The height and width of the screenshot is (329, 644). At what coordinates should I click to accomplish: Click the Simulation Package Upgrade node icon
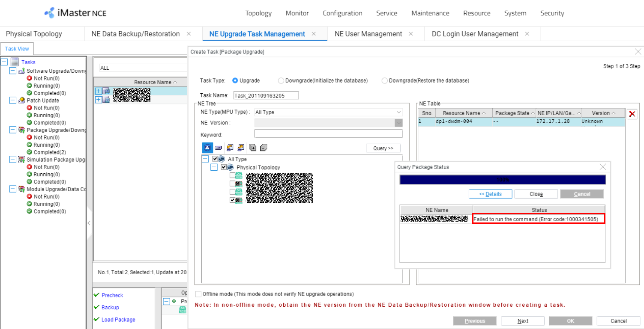[x=21, y=160]
